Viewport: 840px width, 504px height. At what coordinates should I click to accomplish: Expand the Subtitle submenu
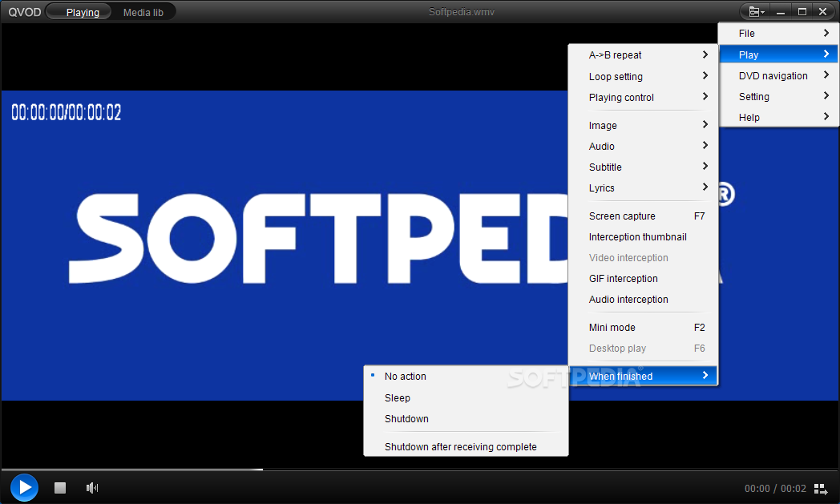point(643,167)
